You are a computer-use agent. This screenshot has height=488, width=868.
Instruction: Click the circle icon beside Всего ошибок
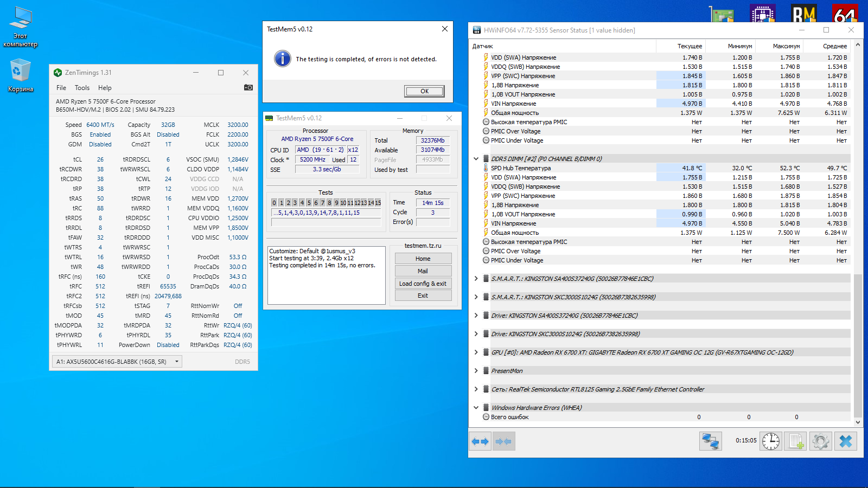pyautogui.click(x=486, y=417)
